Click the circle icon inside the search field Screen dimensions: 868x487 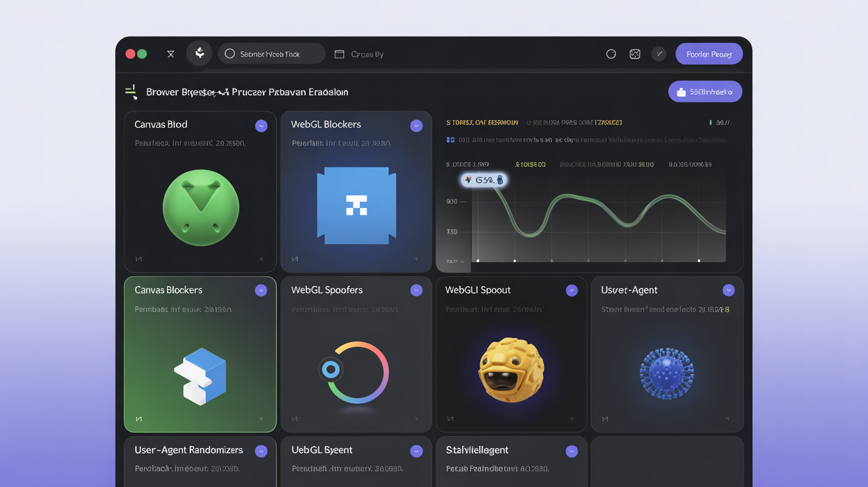coord(230,54)
